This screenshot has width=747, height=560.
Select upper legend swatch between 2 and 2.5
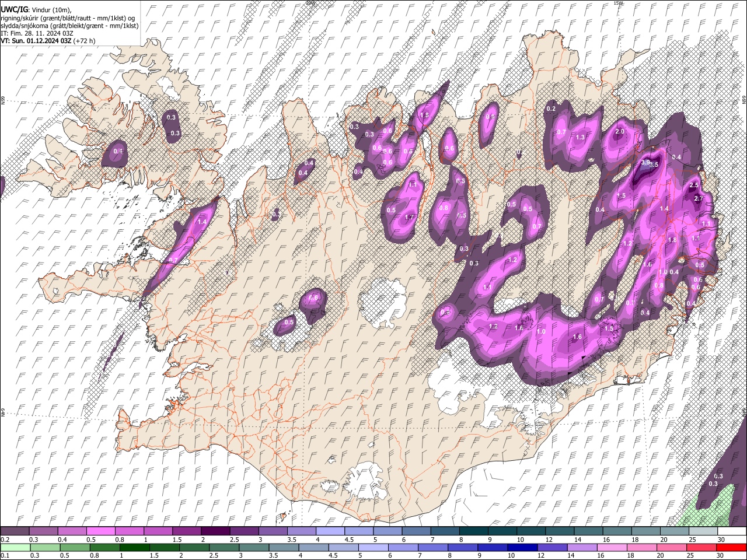[x=215, y=531]
